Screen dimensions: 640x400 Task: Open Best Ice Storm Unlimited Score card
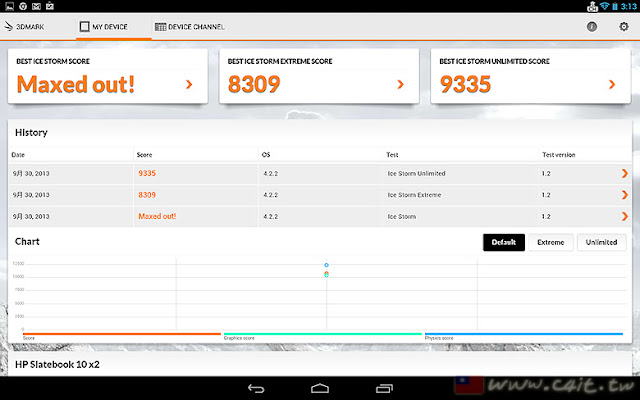tap(531, 76)
